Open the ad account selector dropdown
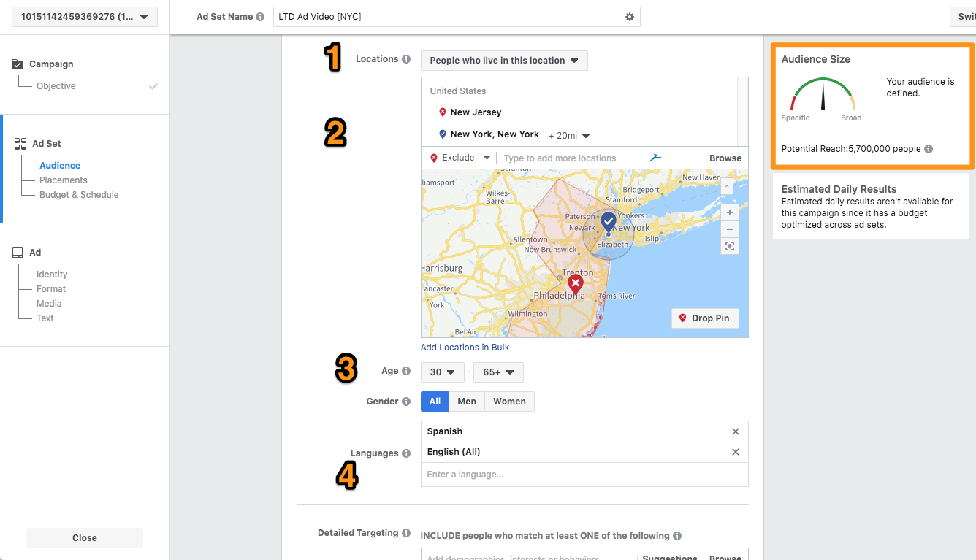 (85, 17)
